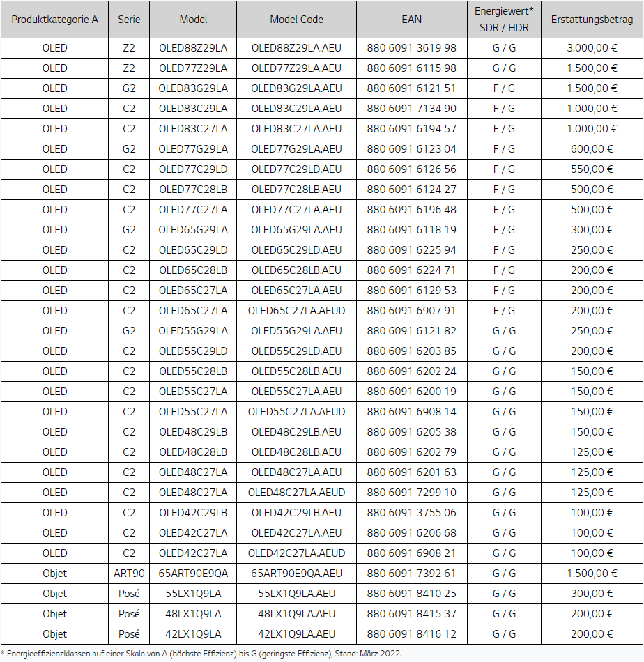Screen dimensions: 644x662
Task: Select model code OLED83C27LA.AEU
Action: (x=296, y=129)
